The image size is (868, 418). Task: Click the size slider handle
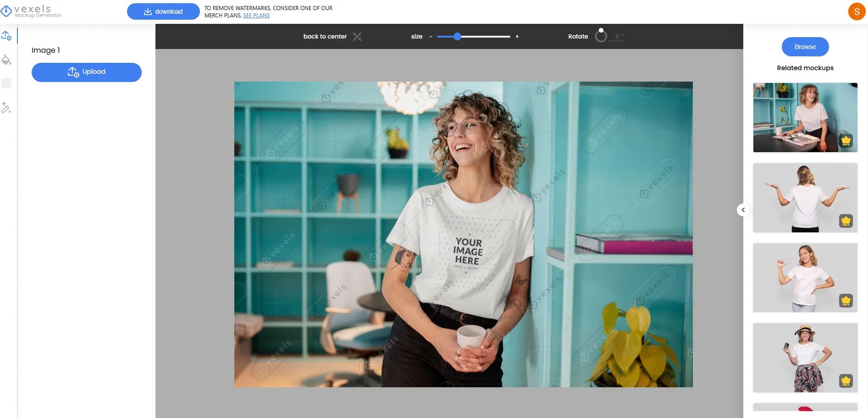457,37
